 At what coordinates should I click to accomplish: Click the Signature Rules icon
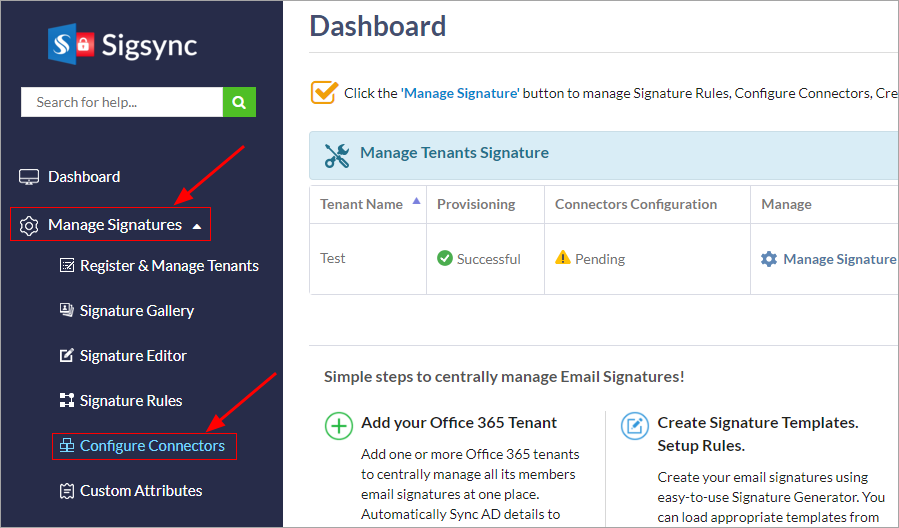coord(67,401)
